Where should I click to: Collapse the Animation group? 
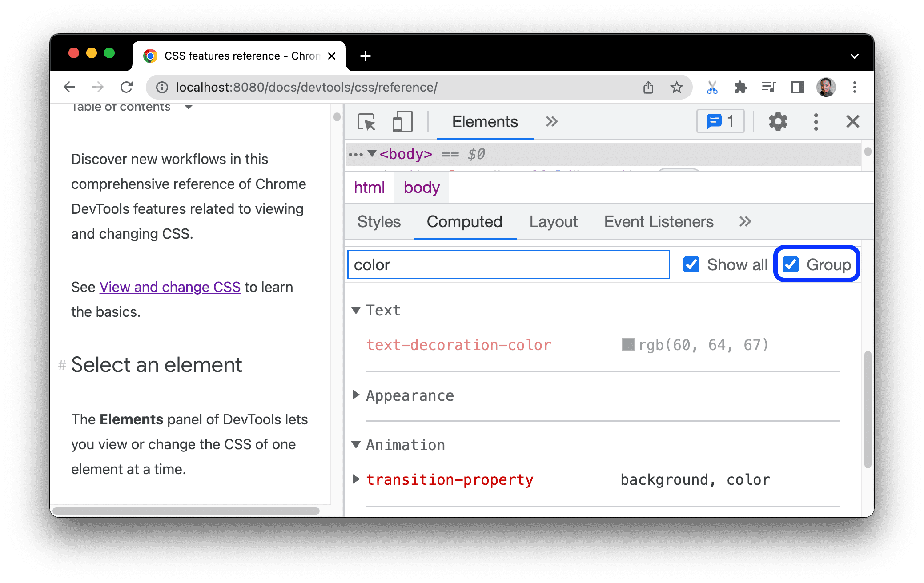pos(356,444)
